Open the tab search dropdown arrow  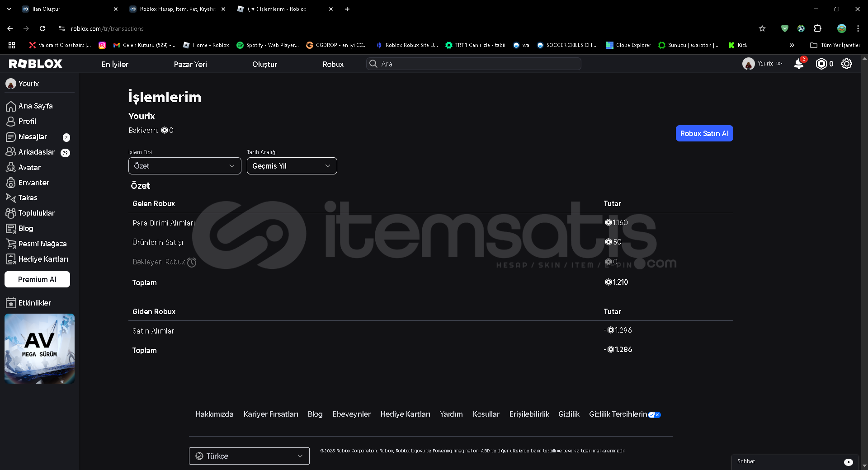pos(9,9)
